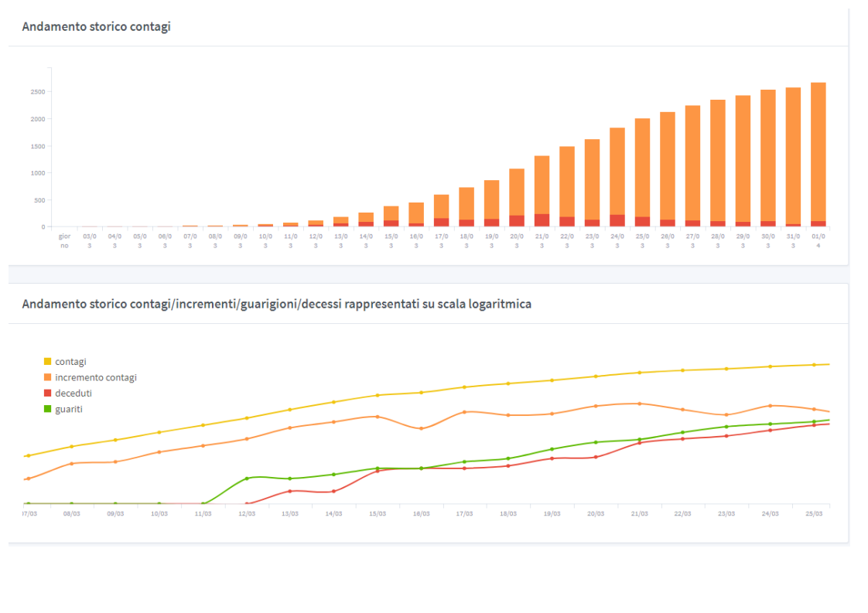Image resolution: width=868 pixels, height=613 pixels.
Task: Click the red segment of 24/03 bar
Action: point(617,220)
